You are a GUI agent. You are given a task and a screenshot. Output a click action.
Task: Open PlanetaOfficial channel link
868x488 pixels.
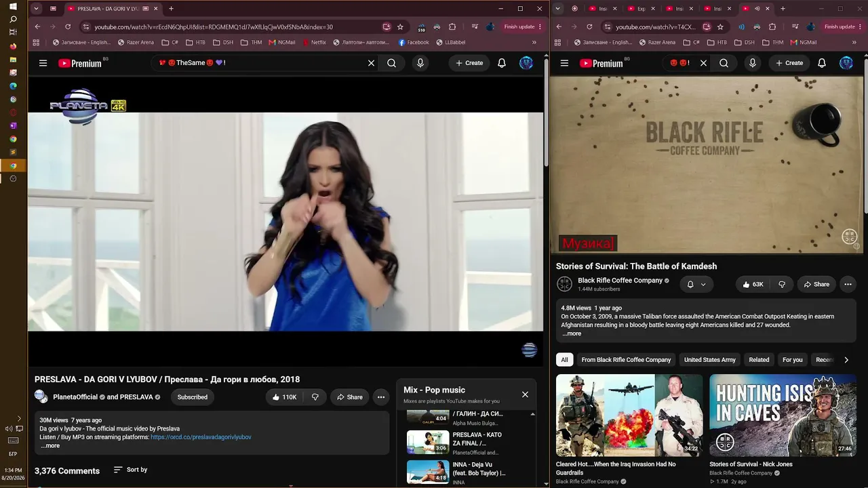pos(75,397)
